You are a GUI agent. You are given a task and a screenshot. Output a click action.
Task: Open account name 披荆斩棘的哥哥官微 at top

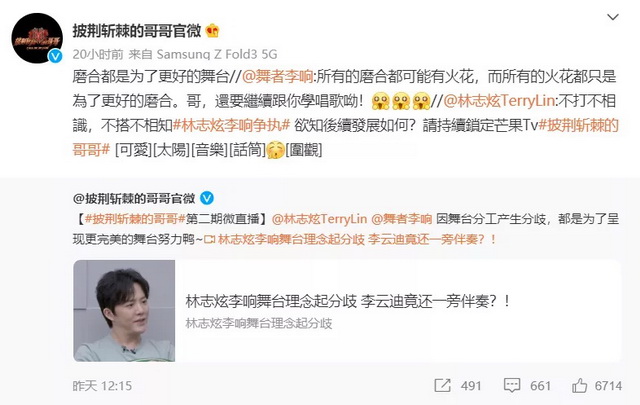pos(137,31)
